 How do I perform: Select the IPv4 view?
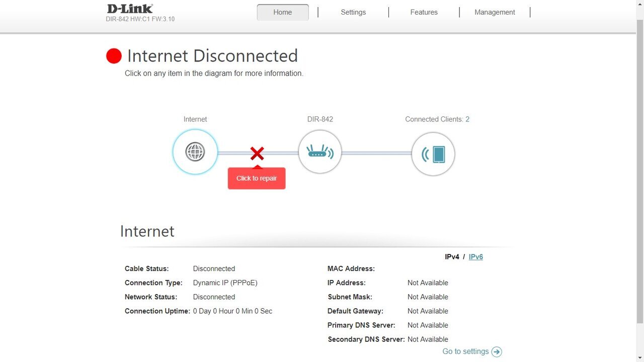coord(452,257)
